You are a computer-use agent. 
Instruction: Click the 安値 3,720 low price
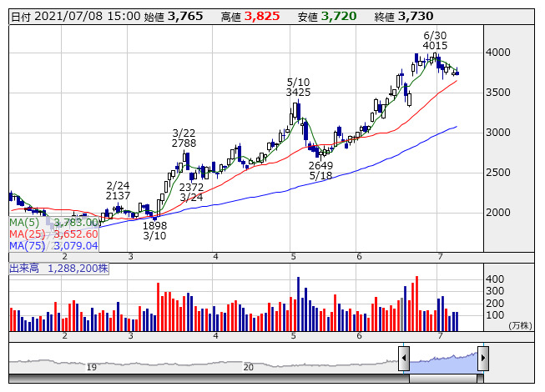[327, 17]
